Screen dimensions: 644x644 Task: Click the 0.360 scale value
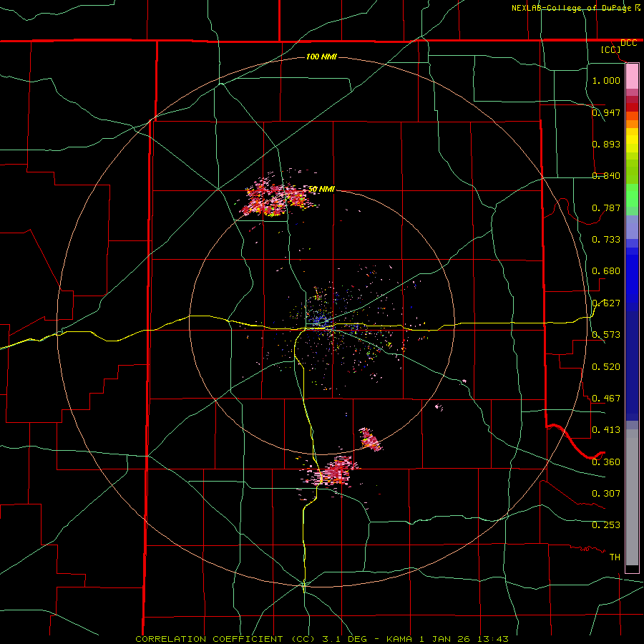click(606, 462)
